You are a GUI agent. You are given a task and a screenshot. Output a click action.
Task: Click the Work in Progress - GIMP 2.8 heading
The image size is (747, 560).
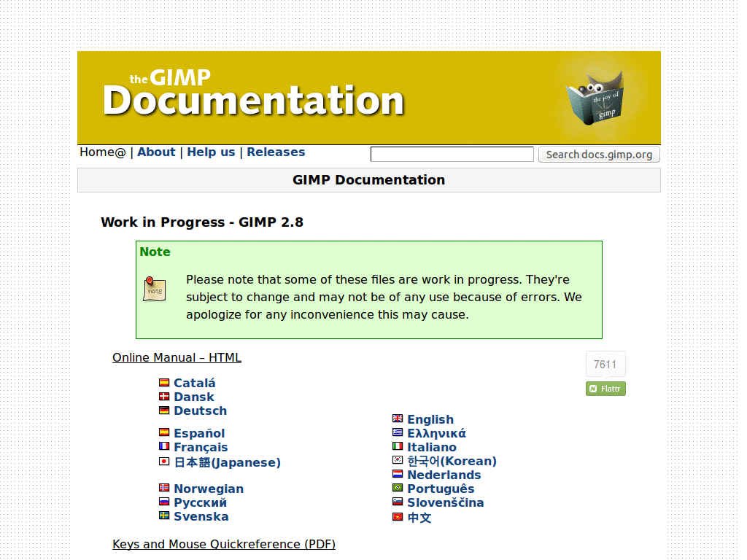pyautogui.click(x=202, y=222)
